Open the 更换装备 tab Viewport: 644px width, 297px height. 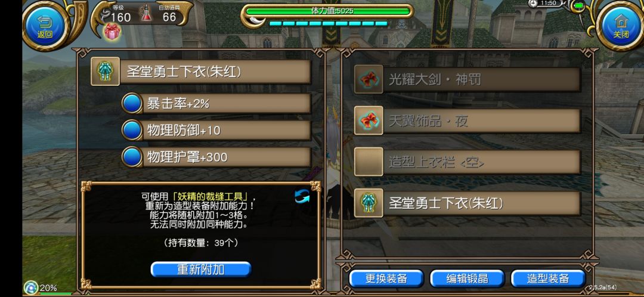(x=386, y=279)
